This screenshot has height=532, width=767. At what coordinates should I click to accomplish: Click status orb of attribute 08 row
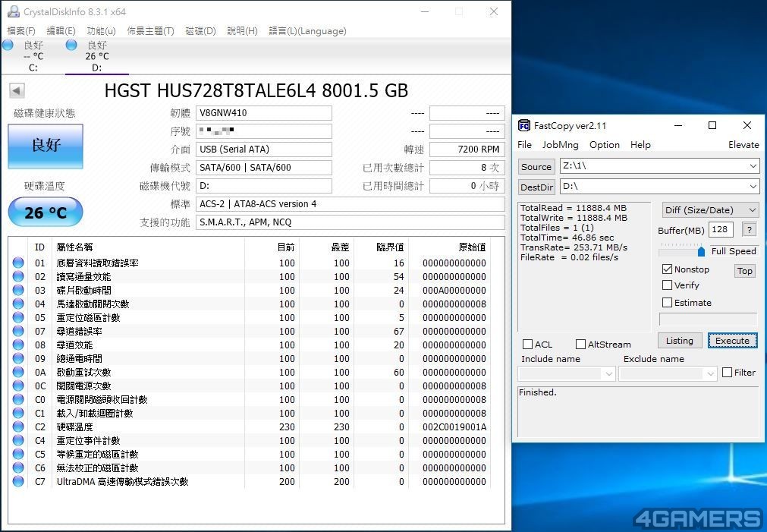pos(19,345)
